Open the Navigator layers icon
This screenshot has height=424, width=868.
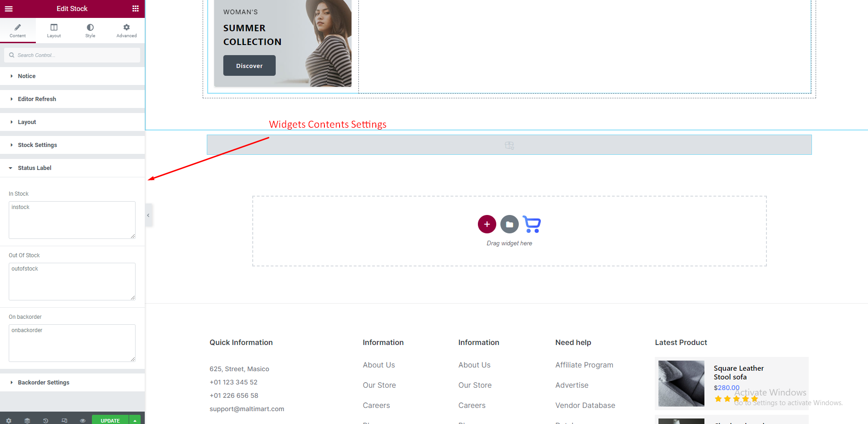(x=27, y=420)
